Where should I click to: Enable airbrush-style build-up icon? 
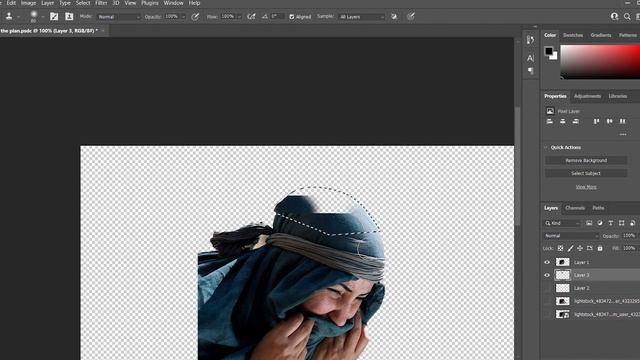[251, 17]
